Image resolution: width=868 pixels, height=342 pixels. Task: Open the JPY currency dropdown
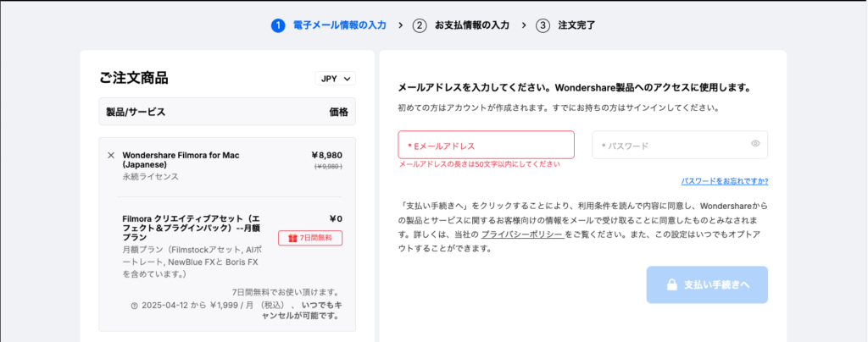click(336, 79)
